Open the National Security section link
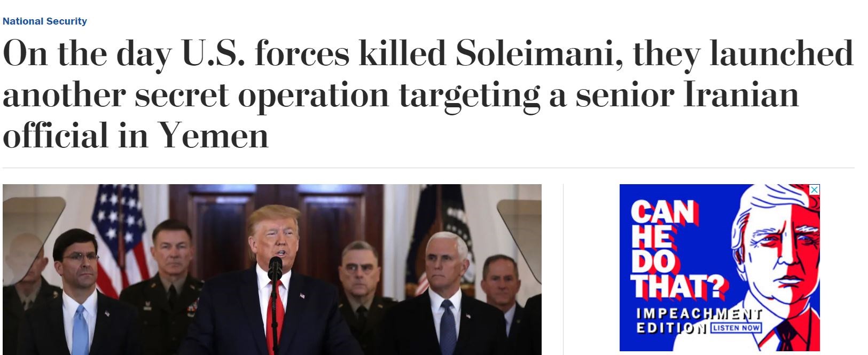Image resolution: width=868 pixels, height=355 pixels. (45, 21)
